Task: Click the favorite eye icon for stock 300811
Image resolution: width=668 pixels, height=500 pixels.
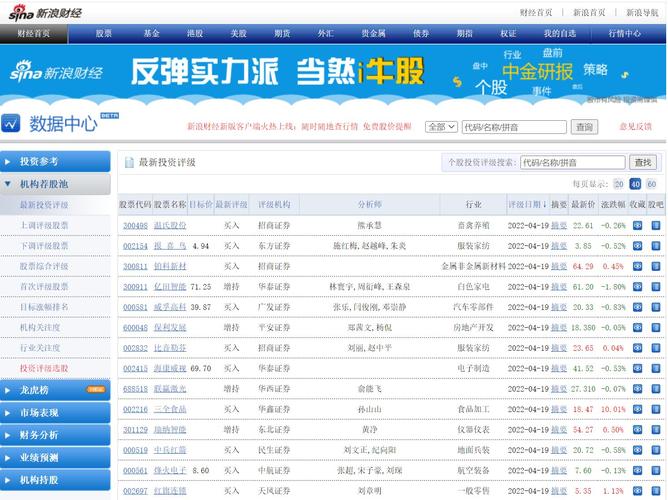Action: tap(637, 266)
